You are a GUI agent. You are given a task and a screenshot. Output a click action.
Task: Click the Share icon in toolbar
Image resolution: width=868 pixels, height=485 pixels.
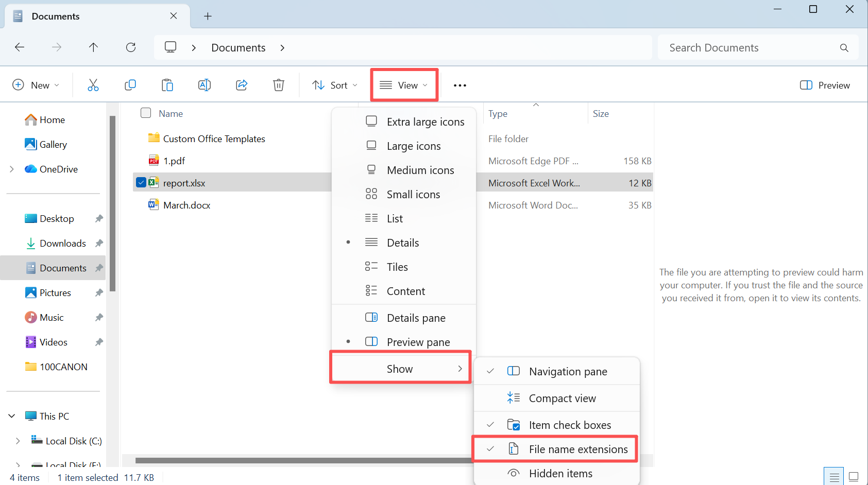(242, 85)
